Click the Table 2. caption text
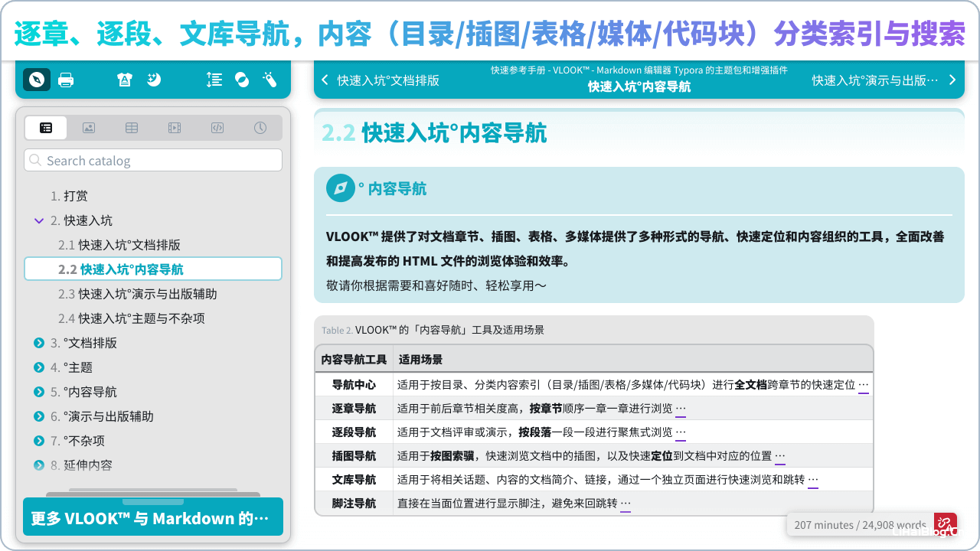Screen dimensions: 980x551 pyautogui.click(x=433, y=330)
